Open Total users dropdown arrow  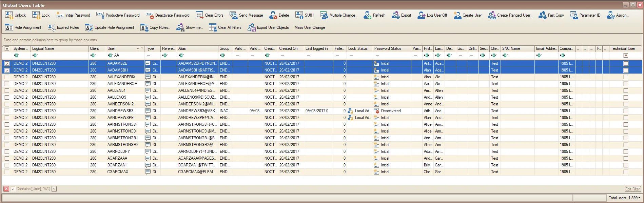[x=639, y=198]
